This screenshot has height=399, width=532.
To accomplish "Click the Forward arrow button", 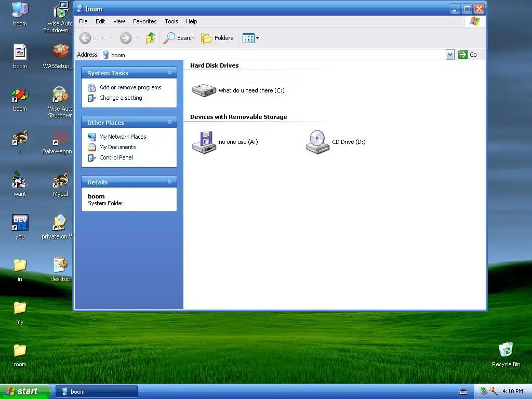I will (126, 38).
